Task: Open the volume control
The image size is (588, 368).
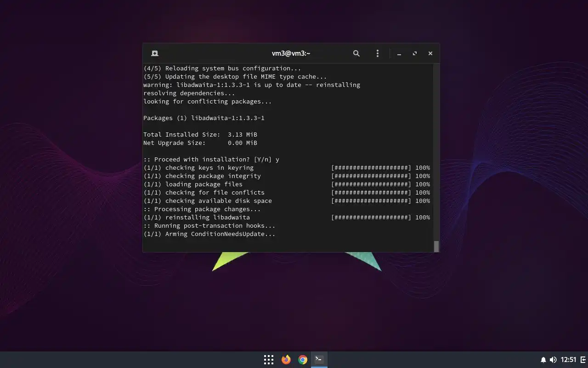Action: (x=553, y=360)
